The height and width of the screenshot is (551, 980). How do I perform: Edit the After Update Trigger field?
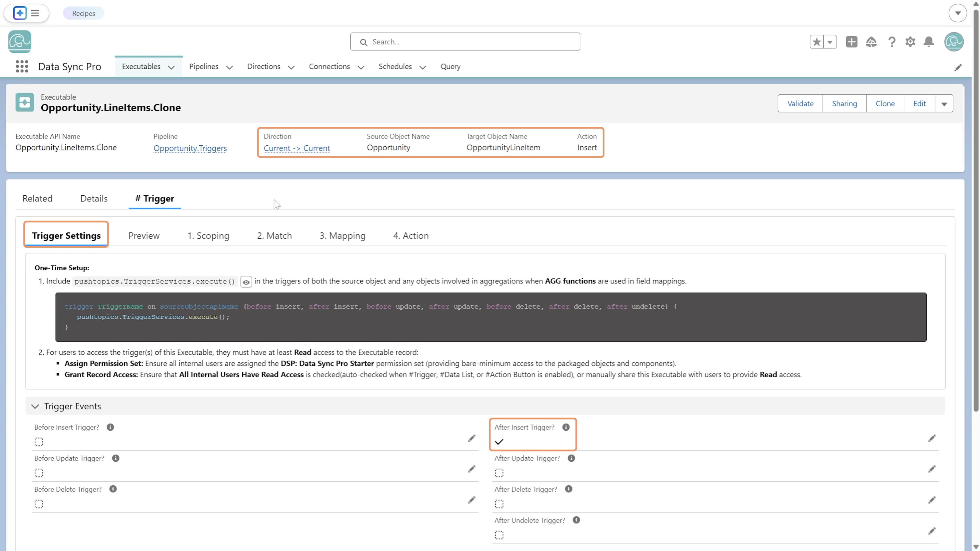coord(932,469)
